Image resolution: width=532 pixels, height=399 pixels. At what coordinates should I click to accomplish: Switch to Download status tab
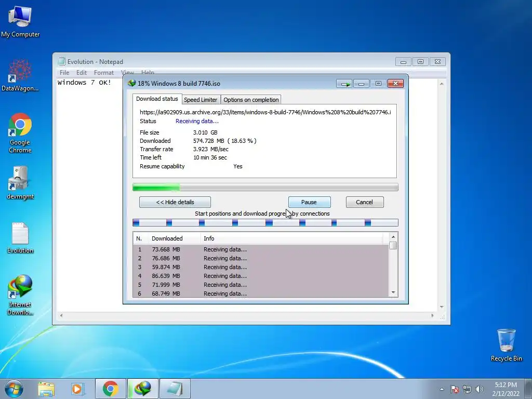click(x=157, y=99)
